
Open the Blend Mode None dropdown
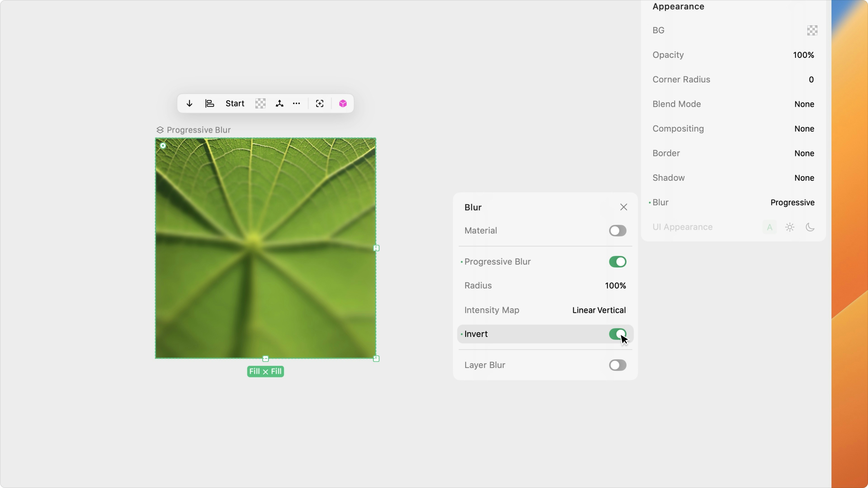point(804,104)
